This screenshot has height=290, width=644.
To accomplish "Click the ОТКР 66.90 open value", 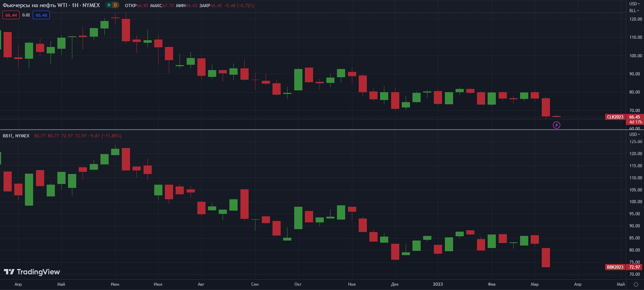I will pos(136,6).
